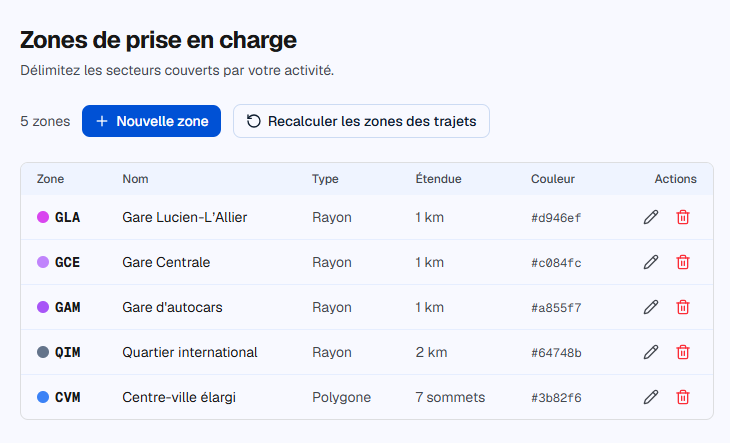Viewport: 730px width, 443px height.
Task: Edit the Quartier international zone
Action: 651,352
